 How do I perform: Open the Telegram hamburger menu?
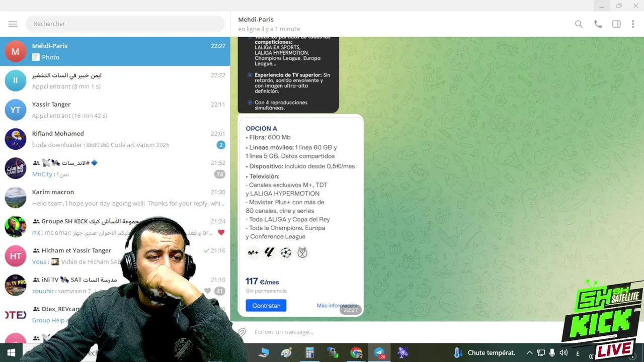tap(13, 24)
